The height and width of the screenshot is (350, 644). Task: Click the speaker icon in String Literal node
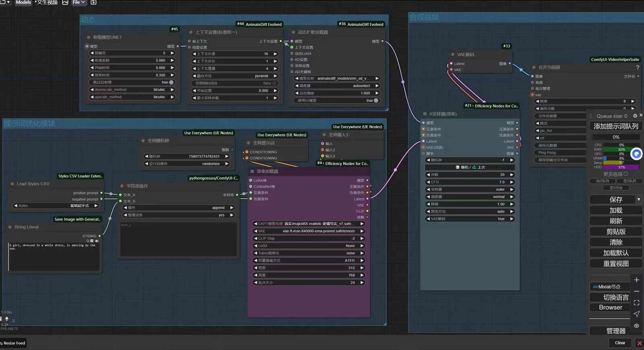tap(97, 241)
